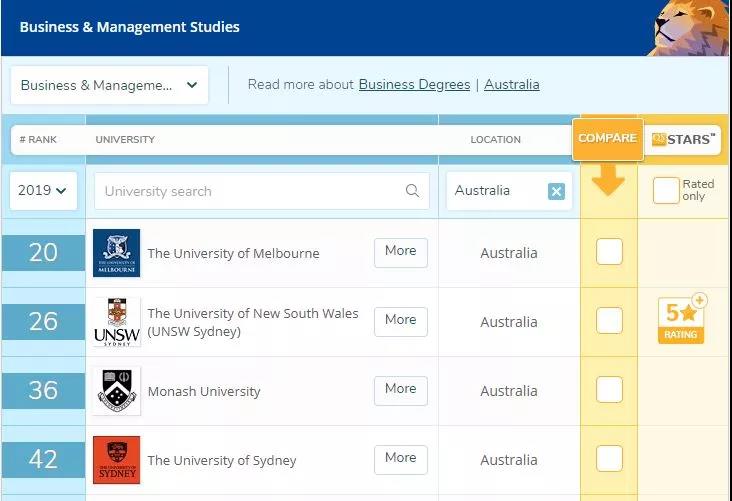
Task: Click More for University of Melbourne
Action: coord(401,253)
